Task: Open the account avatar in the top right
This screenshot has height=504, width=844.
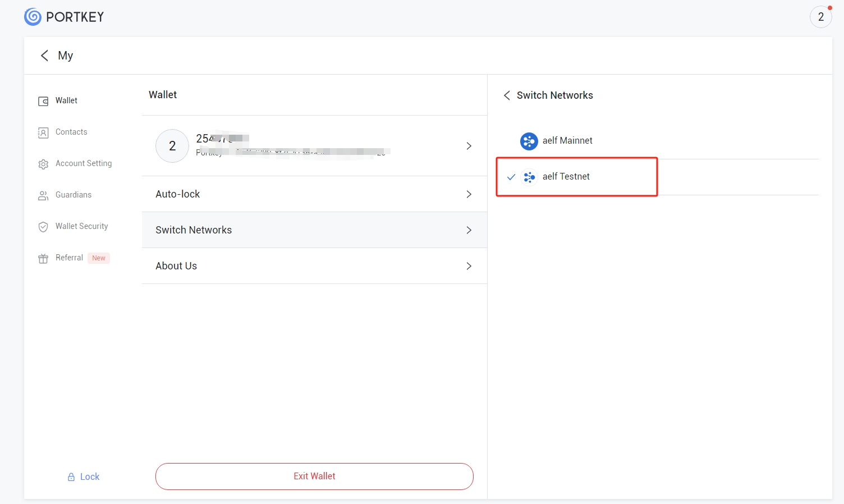Action: coord(821,17)
